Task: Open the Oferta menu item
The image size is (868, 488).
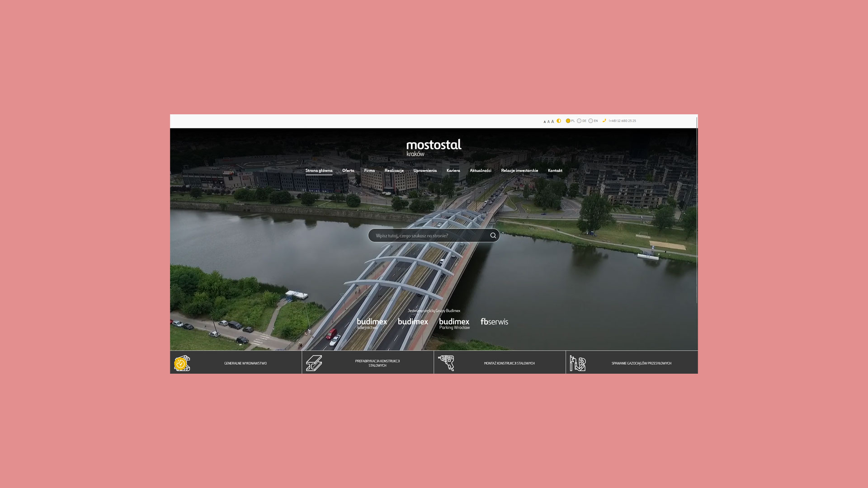Action: pos(348,170)
